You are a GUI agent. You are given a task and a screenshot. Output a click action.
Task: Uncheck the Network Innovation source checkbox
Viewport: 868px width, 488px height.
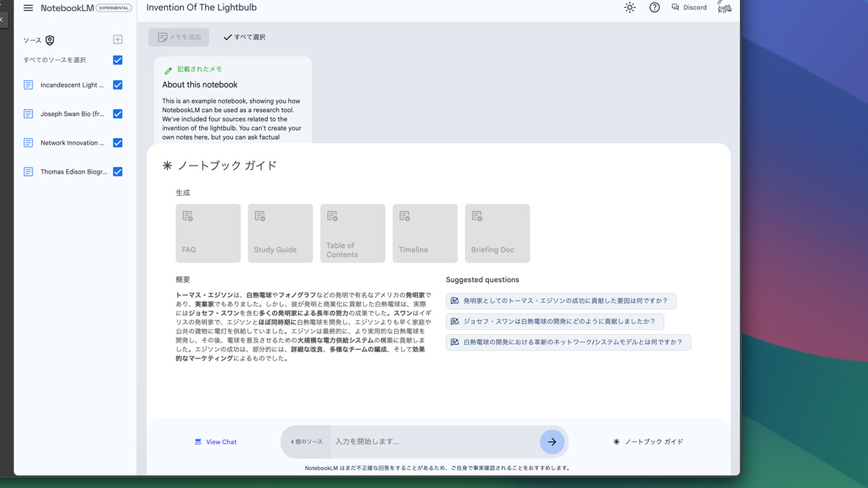(118, 142)
